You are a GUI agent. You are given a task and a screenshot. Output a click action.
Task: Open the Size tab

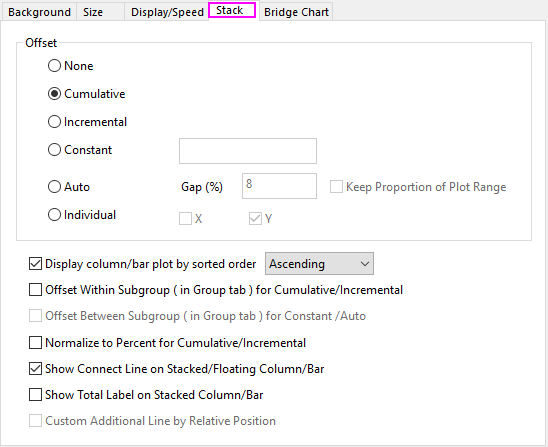(x=93, y=12)
